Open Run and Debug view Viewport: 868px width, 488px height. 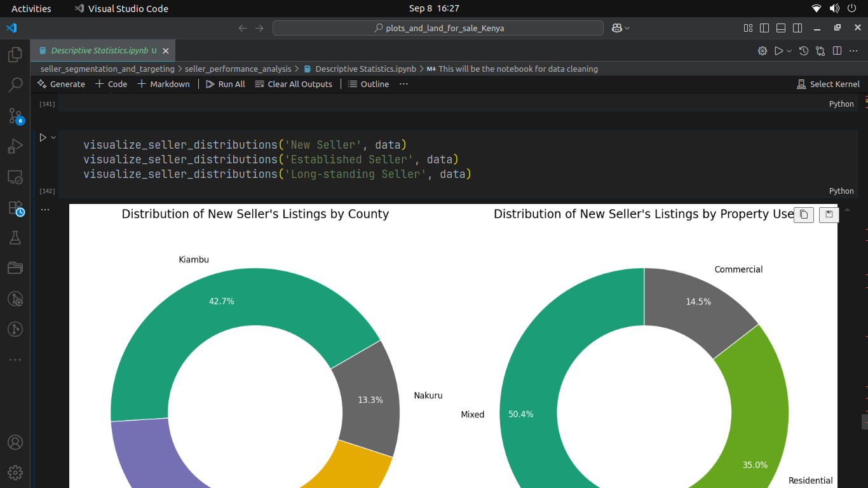coord(15,146)
